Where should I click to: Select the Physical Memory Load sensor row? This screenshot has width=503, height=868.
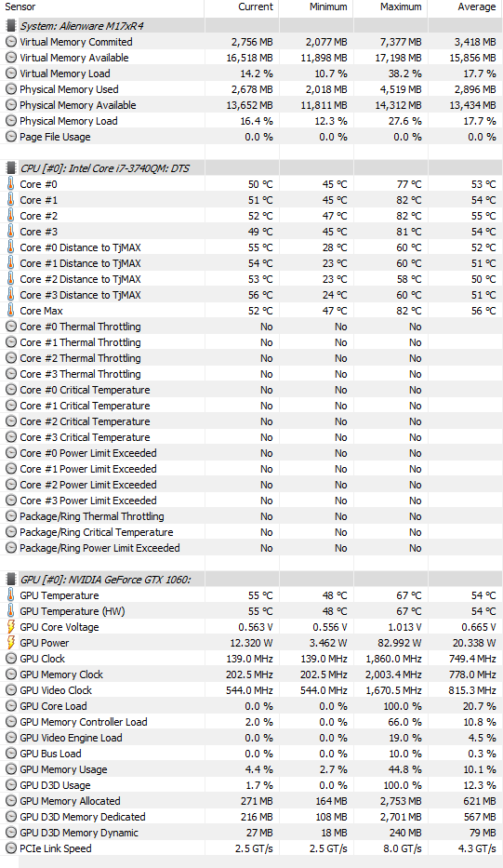point(251,121)
